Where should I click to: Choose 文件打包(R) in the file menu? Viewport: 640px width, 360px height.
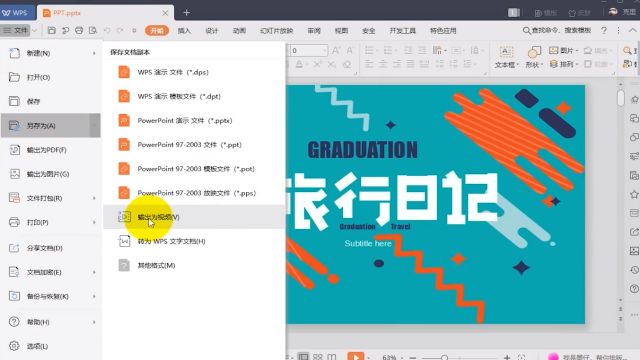click(51, 198)
